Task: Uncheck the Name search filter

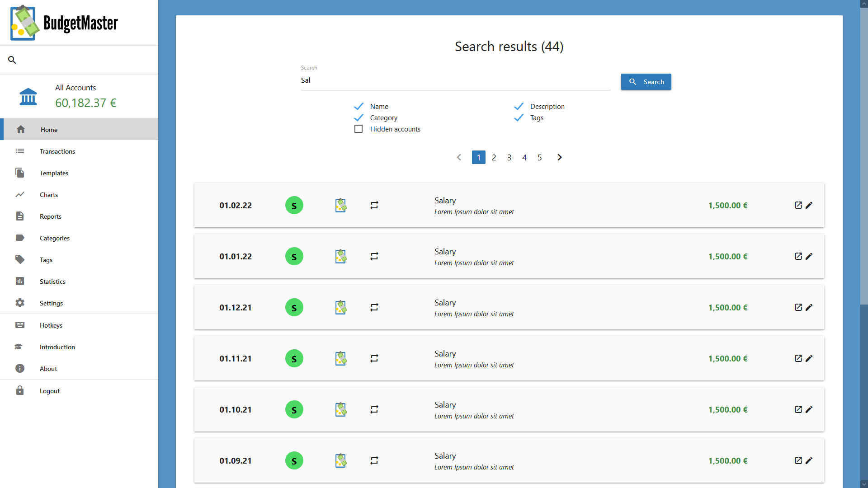Action: [359, 106]
